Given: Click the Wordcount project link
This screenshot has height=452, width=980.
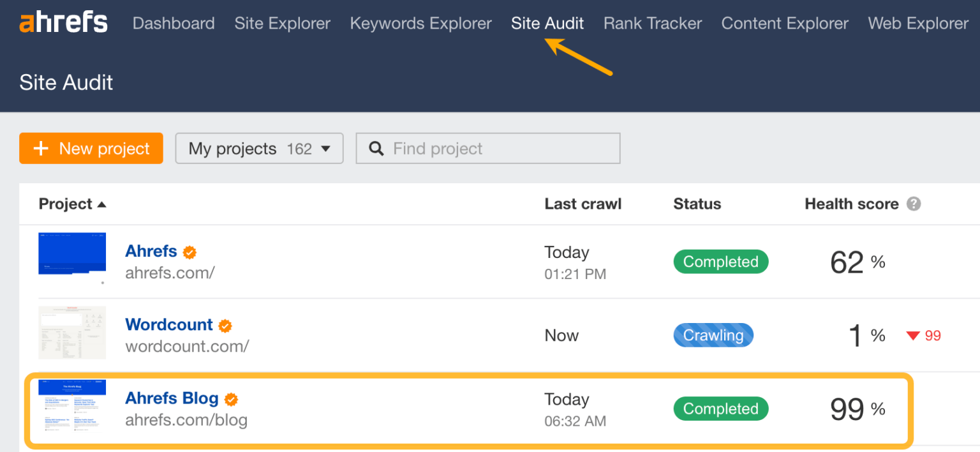Looking at the screenshot, I should point(168,324).
